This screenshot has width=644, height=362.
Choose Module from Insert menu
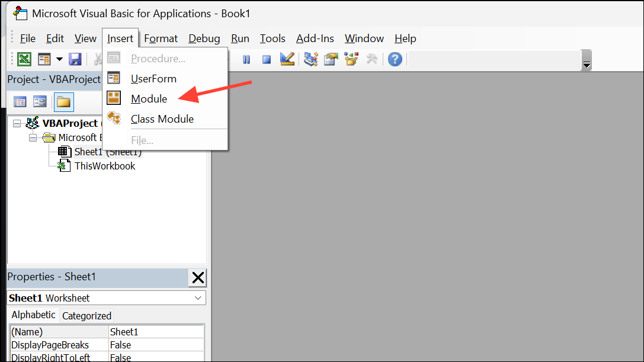[x=165, y=98]
